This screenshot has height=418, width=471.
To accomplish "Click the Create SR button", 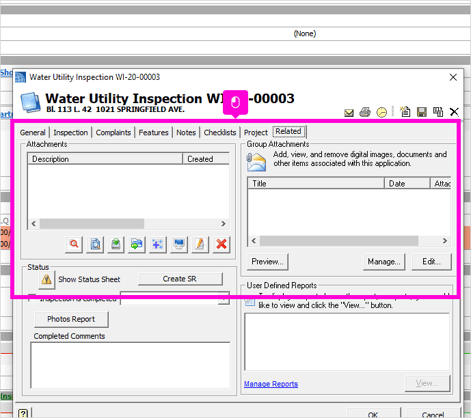I will tap(180, 279).
